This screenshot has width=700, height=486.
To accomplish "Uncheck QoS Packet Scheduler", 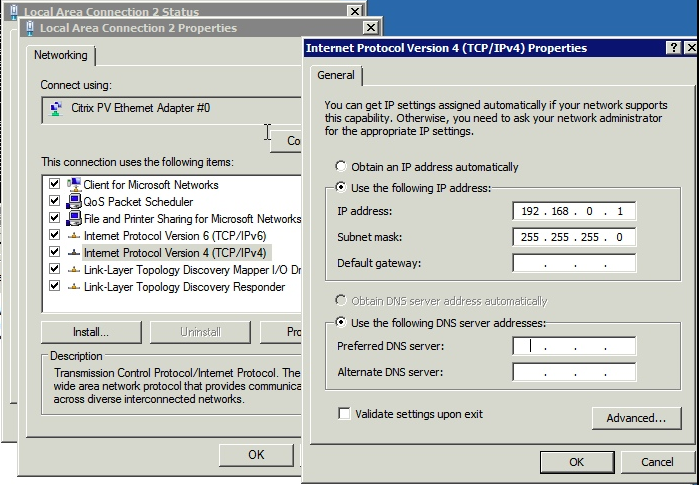I will pos(54,200).
